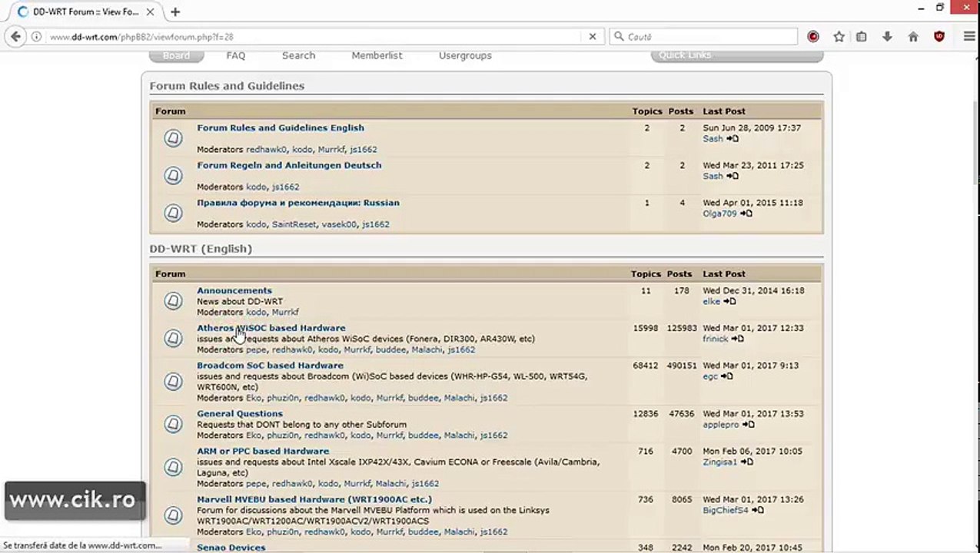Expand the Quick Links dropdown

pos(737,55)
